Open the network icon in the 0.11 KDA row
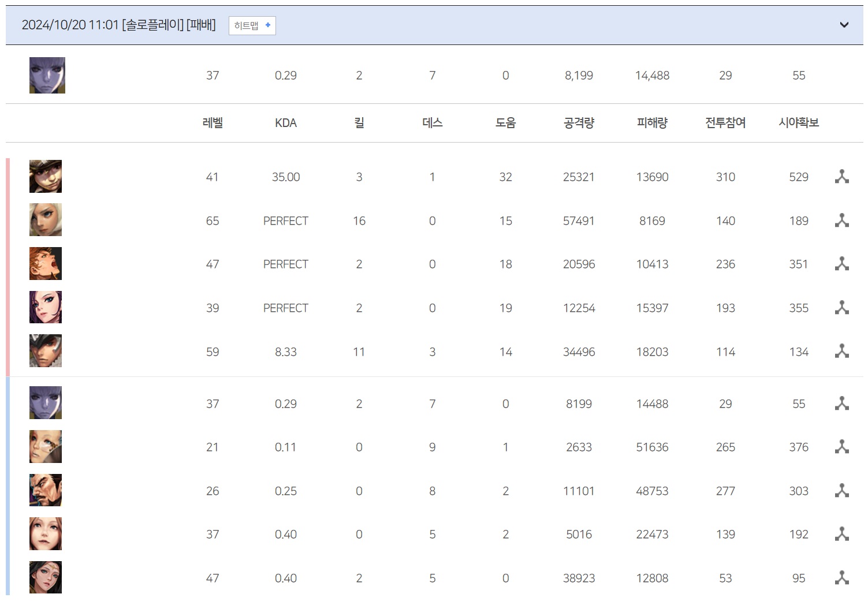 [841, 447]
